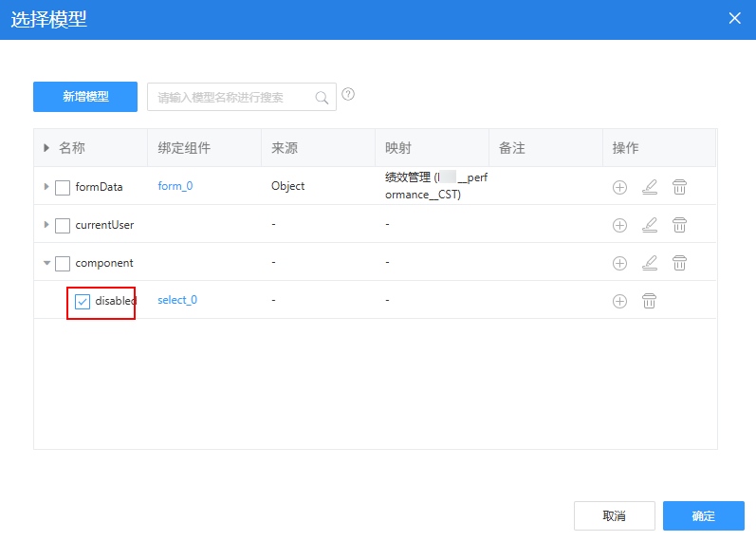Delete the formData model
The width and height of the screenshot is (756, 541).
[679, 187]
